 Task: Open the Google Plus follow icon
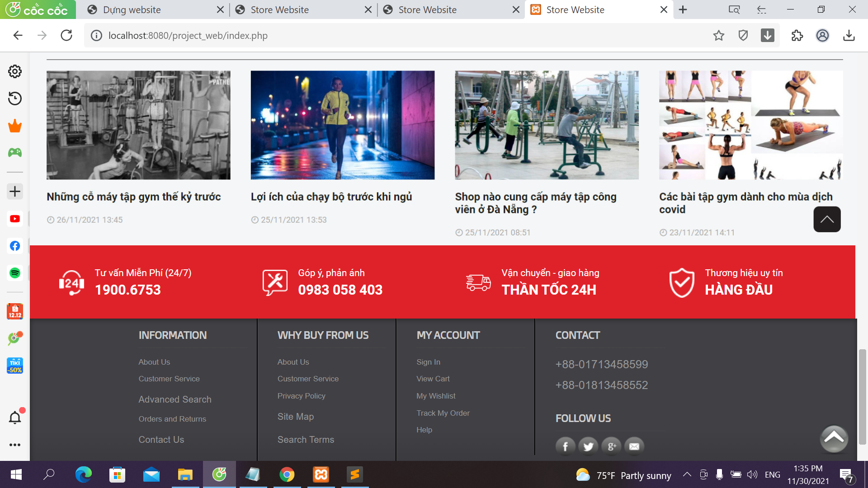(x=611, y=446)
